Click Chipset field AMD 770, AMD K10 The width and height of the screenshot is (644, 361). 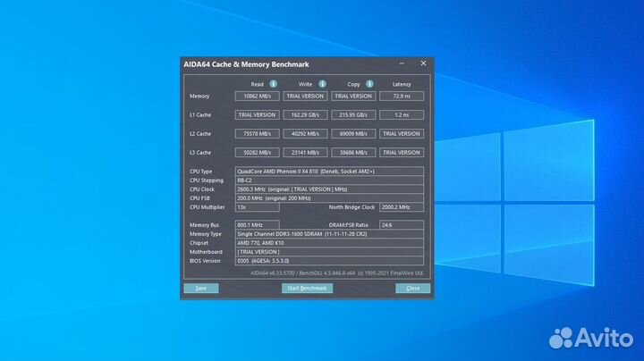329,243
